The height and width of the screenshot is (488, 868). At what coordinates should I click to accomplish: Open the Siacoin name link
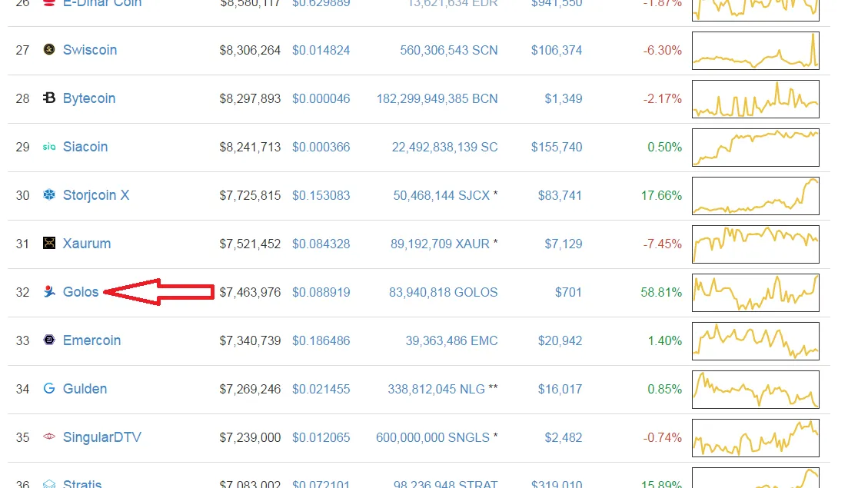pos(85,147)
